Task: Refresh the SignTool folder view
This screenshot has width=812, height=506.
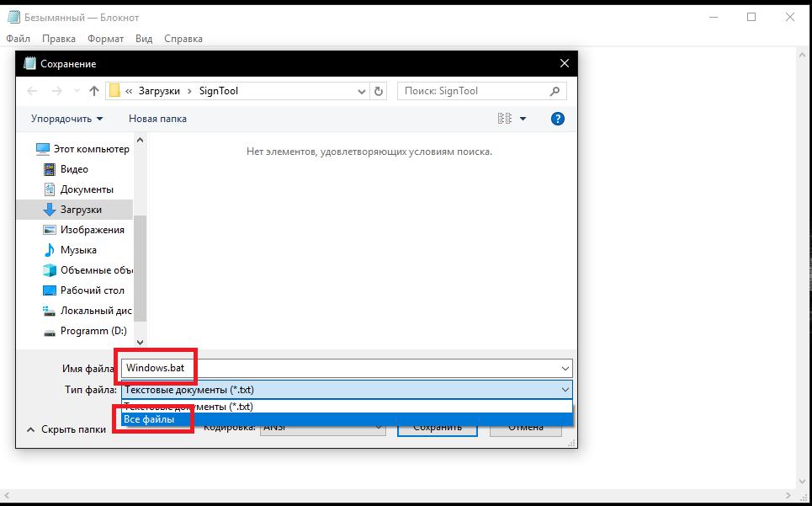Action: (379, 92)
